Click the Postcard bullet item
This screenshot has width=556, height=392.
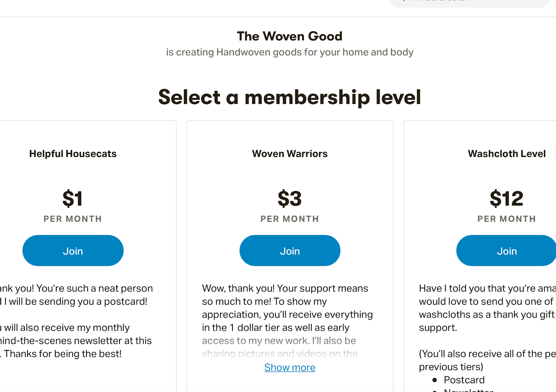coord(464,380)
